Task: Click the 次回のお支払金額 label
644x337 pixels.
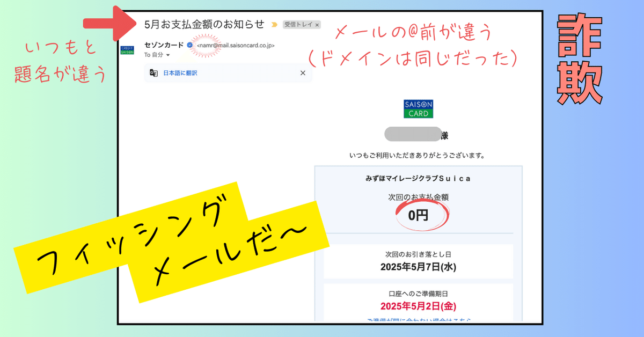Action: click(x=418, y=197)
